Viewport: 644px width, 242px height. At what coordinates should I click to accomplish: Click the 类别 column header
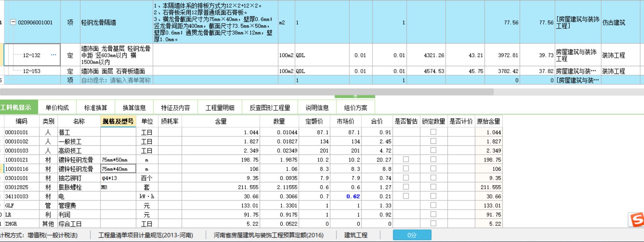point(48,121)
